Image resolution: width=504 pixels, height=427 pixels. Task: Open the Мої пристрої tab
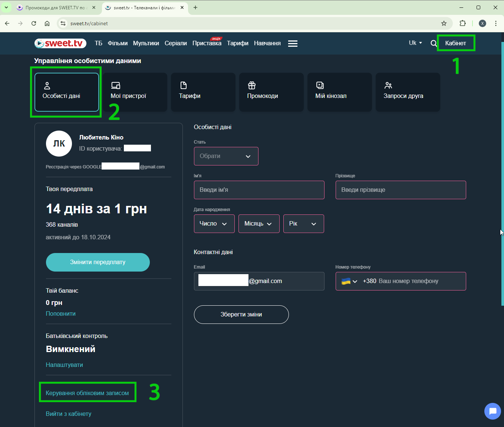135,92
